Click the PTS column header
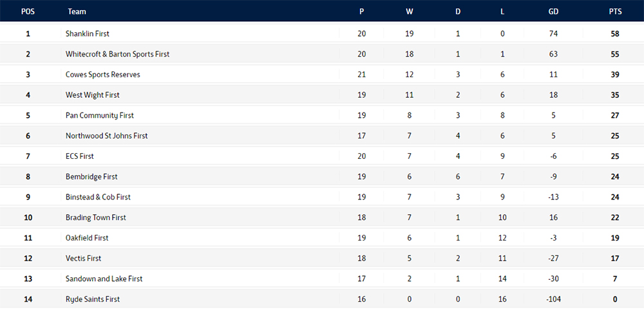The height and width of the screenshot is (312, 644). [615, 12]
